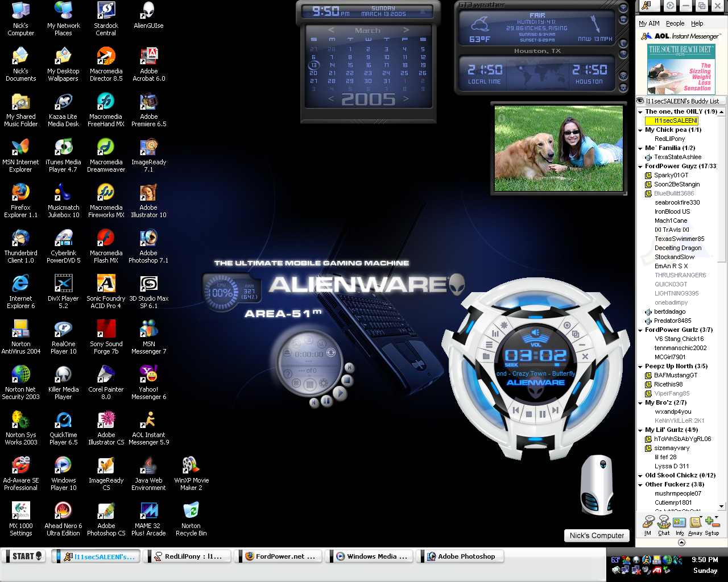Select Yahoo! Messenger 6 desktop icon

[x=148, y=383]
